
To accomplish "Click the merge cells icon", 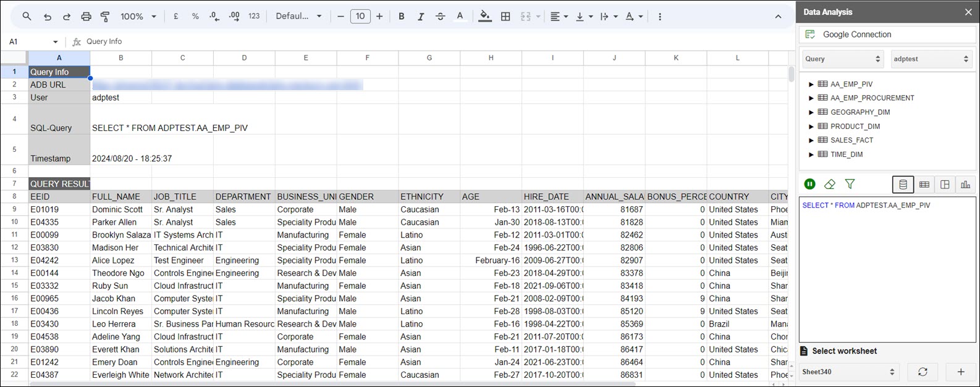I will tap(526, 17).
